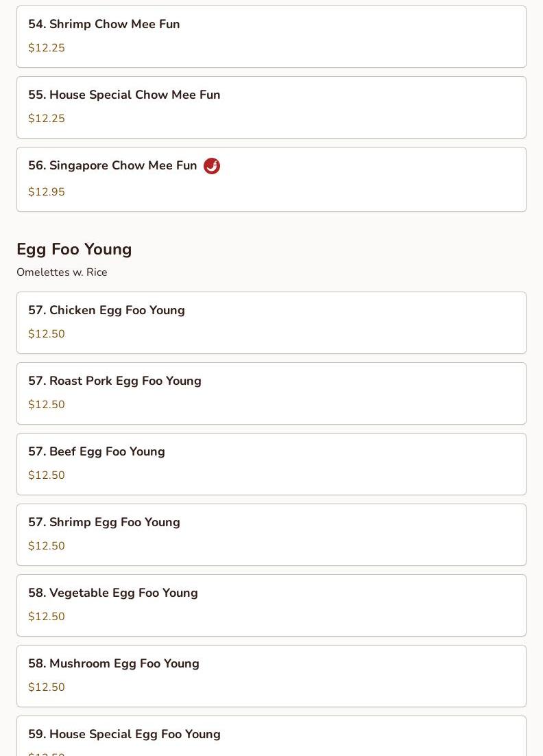This screenshot has height=756, width=543.
Task: Open the Mushroom Egg Foo Young title
Action: click(x=114, y=663)
